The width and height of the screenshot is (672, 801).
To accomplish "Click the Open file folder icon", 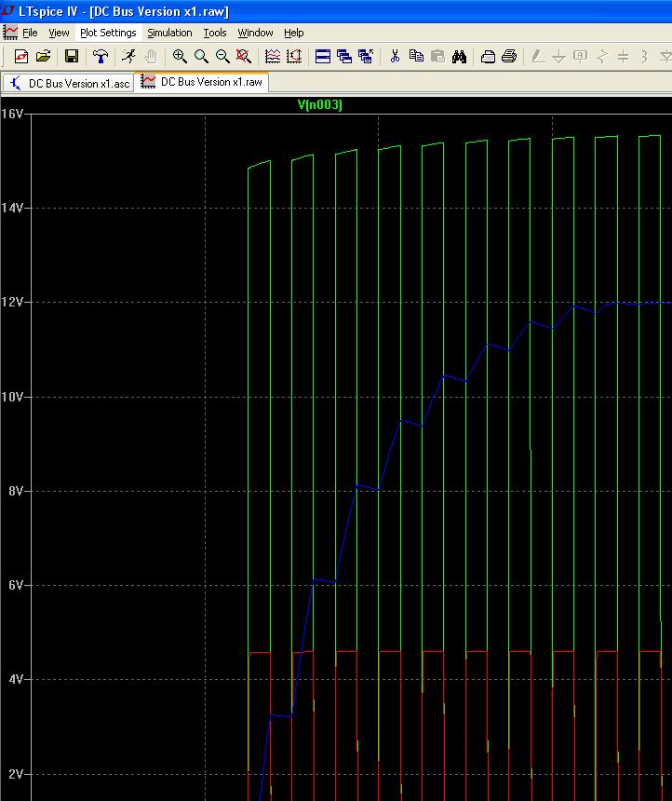I will pyautogui.click(x=44, y=56).
